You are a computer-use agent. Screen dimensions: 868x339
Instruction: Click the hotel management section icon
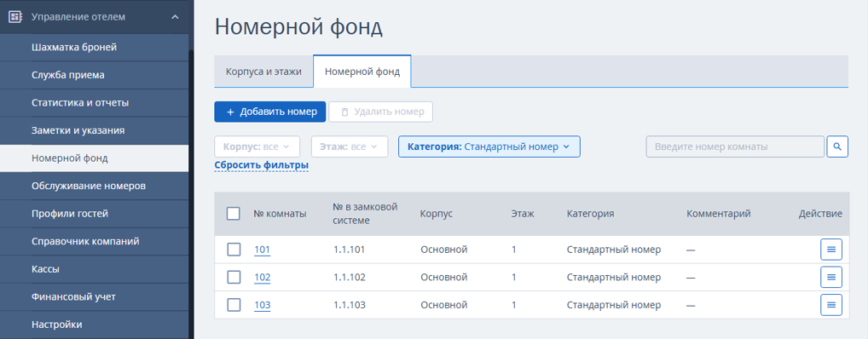coord(15,16)
